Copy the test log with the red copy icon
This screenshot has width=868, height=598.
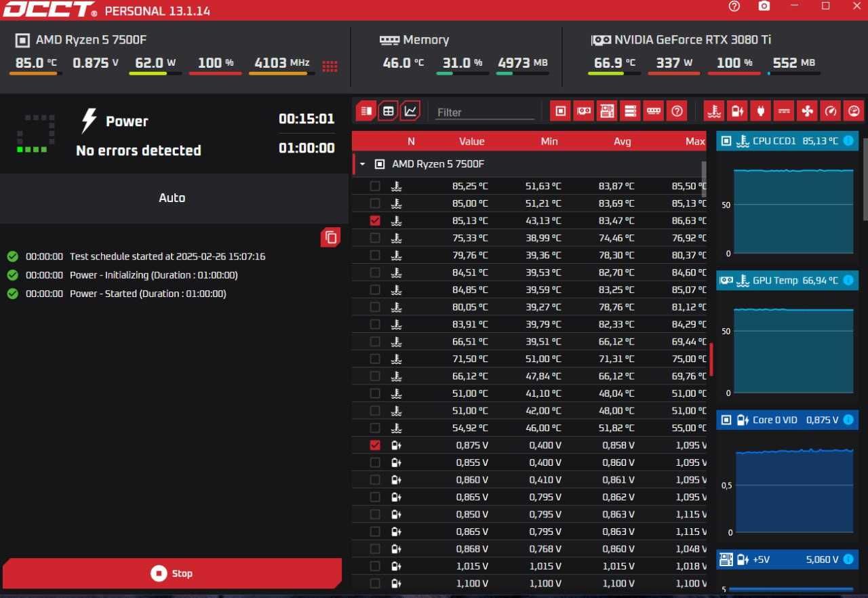click(331, 237)
